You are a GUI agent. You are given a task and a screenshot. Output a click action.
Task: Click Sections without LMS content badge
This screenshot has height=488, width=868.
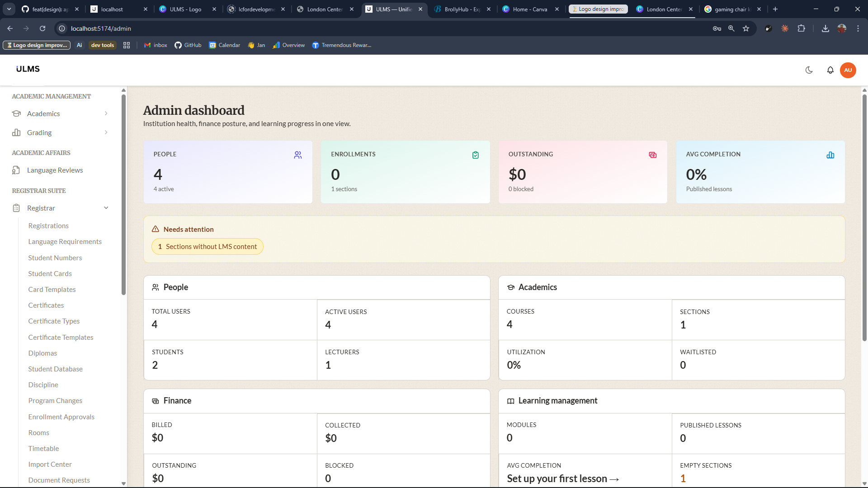tap(208, 246)
